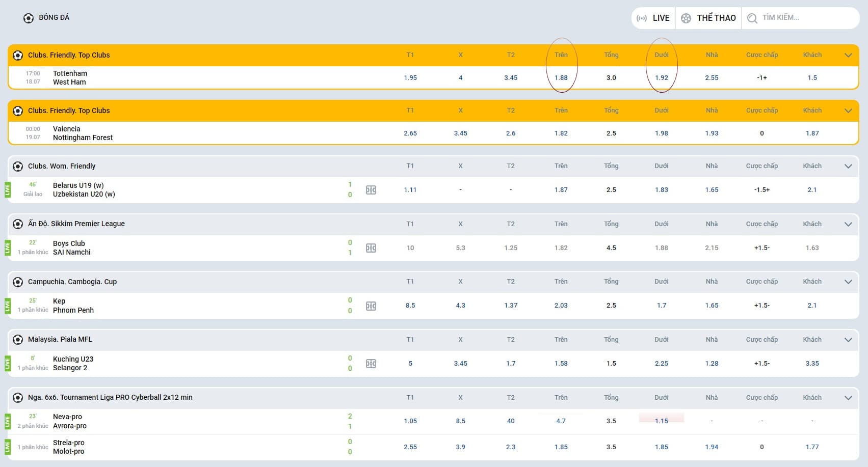The image size is (868, 467).
Task: Collapse Clubs. Wom. Friendly section chevron
Action: [848, 166]
